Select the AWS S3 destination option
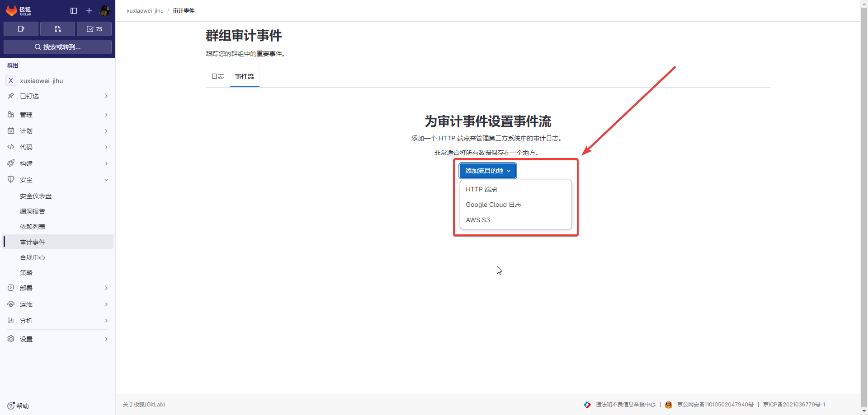868x415 pixels. coord(478,220)
